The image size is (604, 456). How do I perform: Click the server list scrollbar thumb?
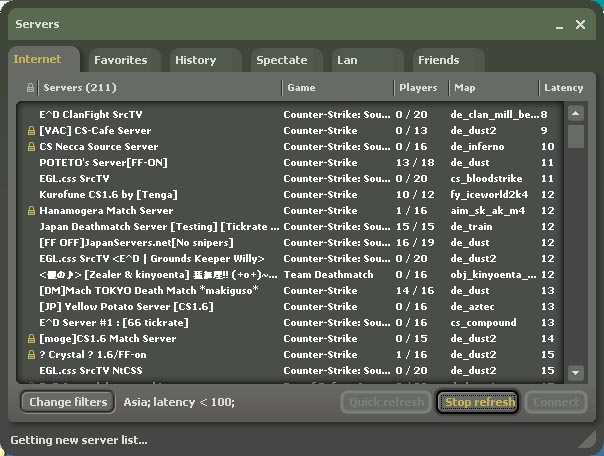575,136
